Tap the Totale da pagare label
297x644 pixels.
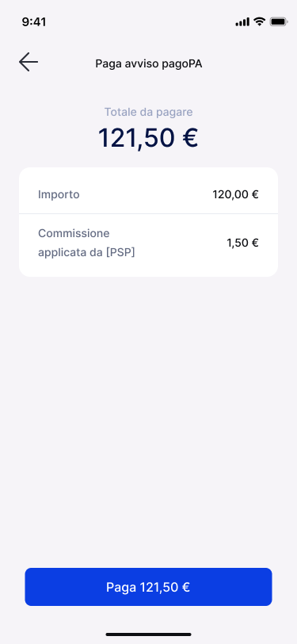(149, 112)
